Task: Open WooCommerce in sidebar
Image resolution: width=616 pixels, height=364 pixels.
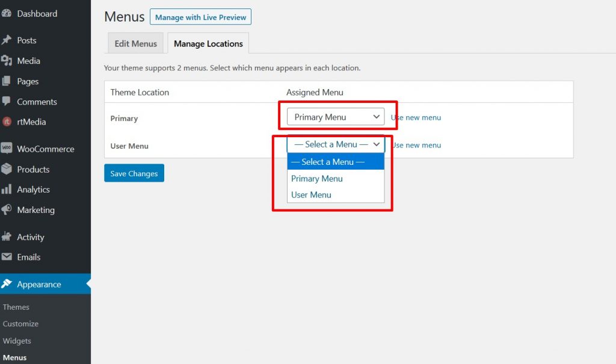Action: coord(45,149)
